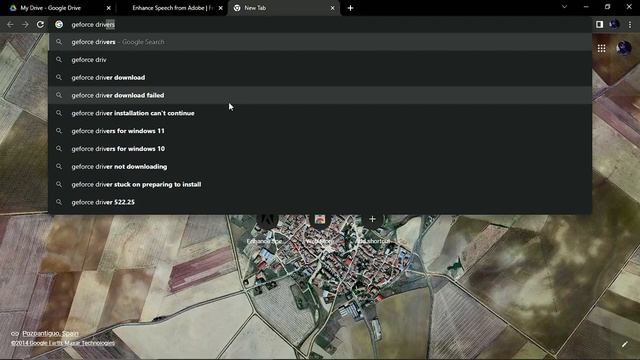
Task: Reload the page
Action: [40, 24]
